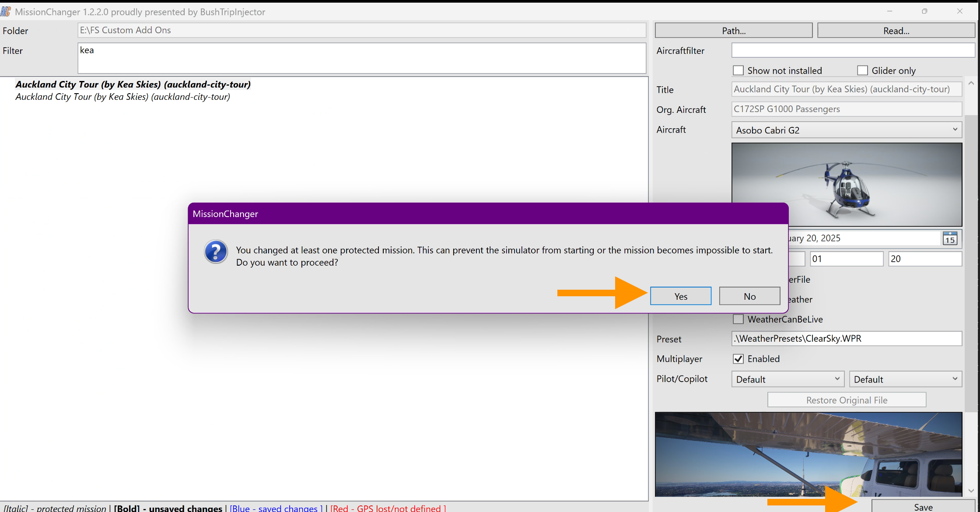Open the Aircraft dropdown showing Asobo Cabri G2

(846, 130)
